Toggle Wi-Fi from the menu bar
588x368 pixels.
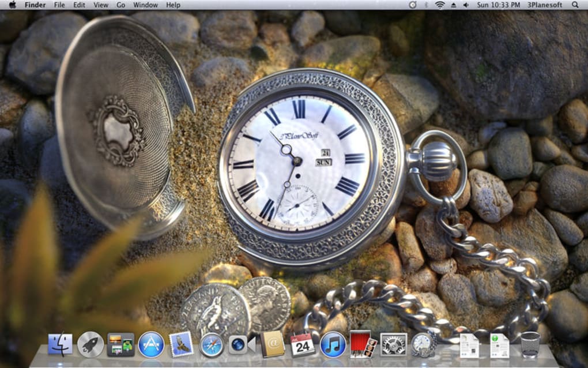tap(440, 5)
